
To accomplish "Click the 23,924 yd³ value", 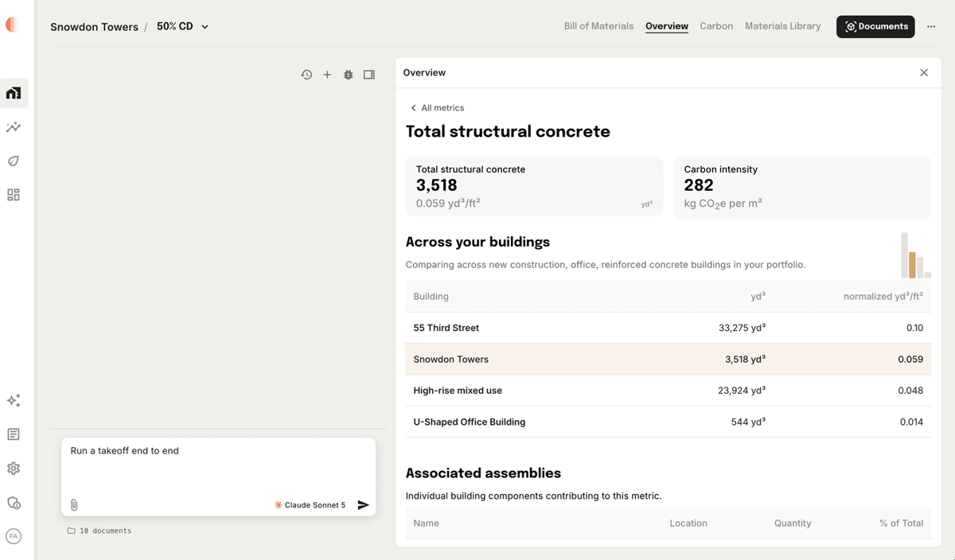I will pos(742,391).
